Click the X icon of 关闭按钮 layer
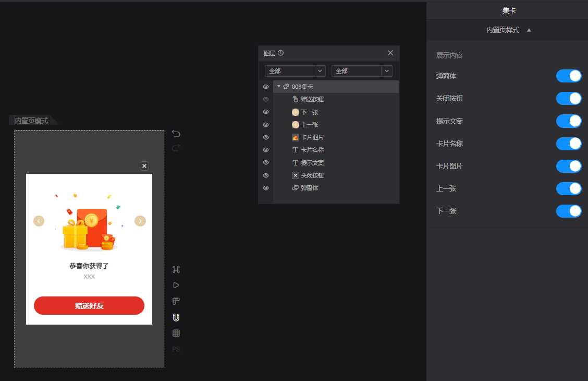The height and width of the screenshot is (381, 588). pyautogui.click(x=296, y=175)
